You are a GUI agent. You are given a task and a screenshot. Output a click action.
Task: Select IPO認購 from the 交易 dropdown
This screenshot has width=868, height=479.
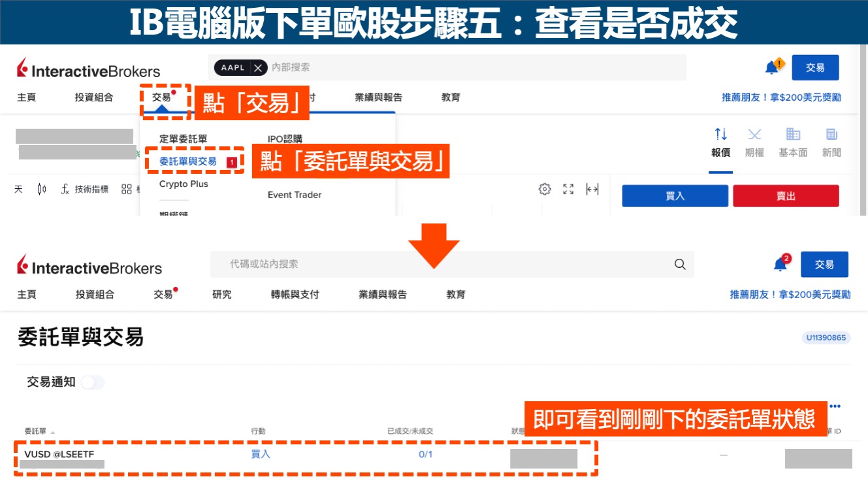tap(285, 139)
